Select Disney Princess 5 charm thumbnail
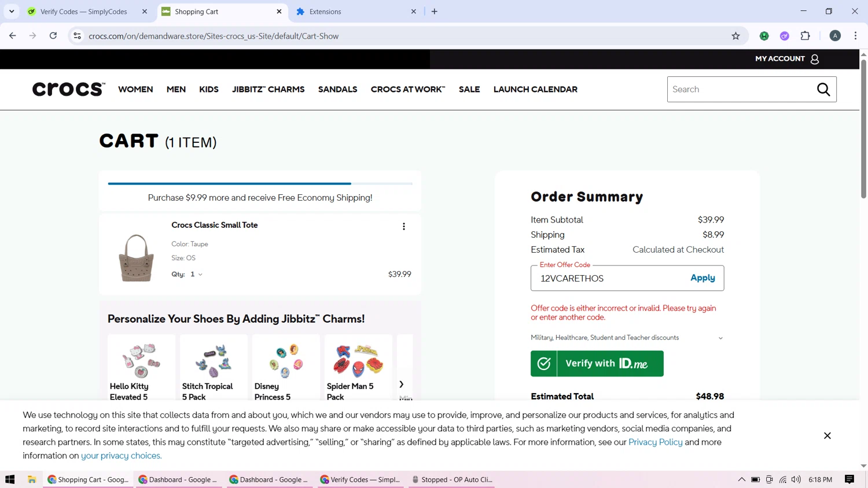This screenshot has height=488, width=868. click(286, 360)
